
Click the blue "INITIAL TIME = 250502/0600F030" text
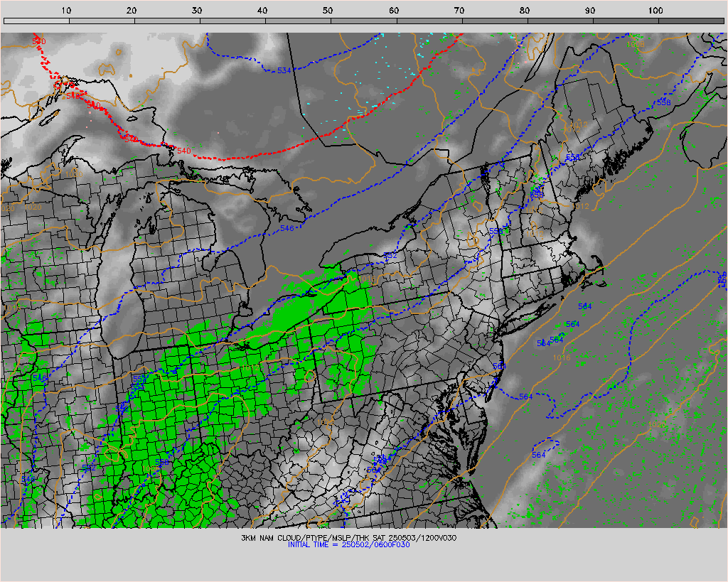tap(348, 545)
